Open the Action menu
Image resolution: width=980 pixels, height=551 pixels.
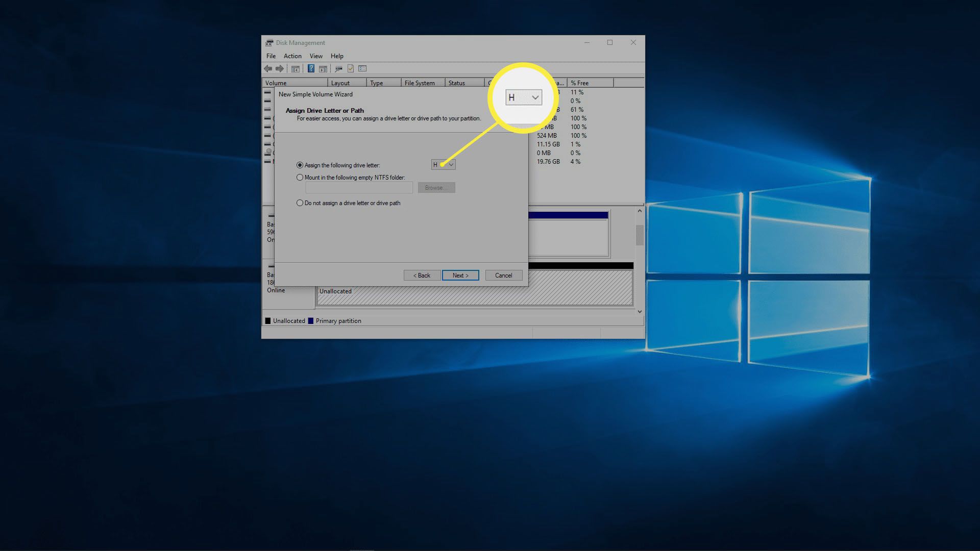(292, 56)
